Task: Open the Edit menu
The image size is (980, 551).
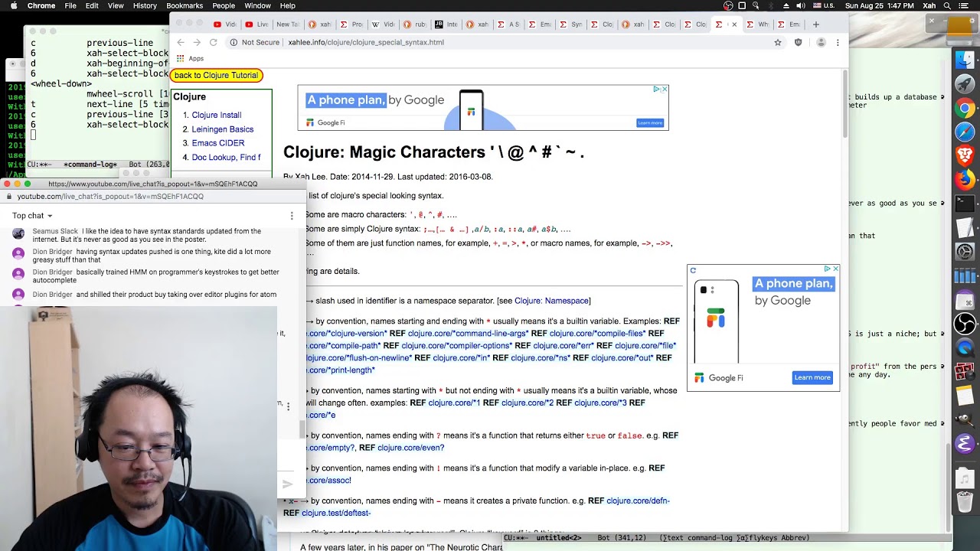Action: (92, 5)
